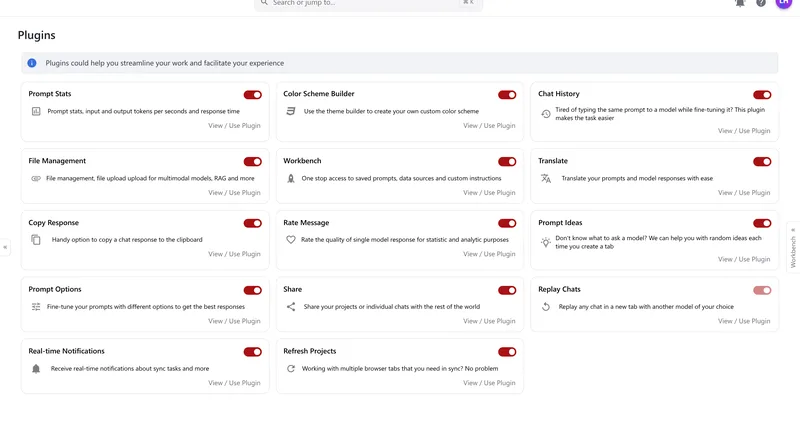
Task: Focus the Search or jump to field
Action: click(368, 4)
